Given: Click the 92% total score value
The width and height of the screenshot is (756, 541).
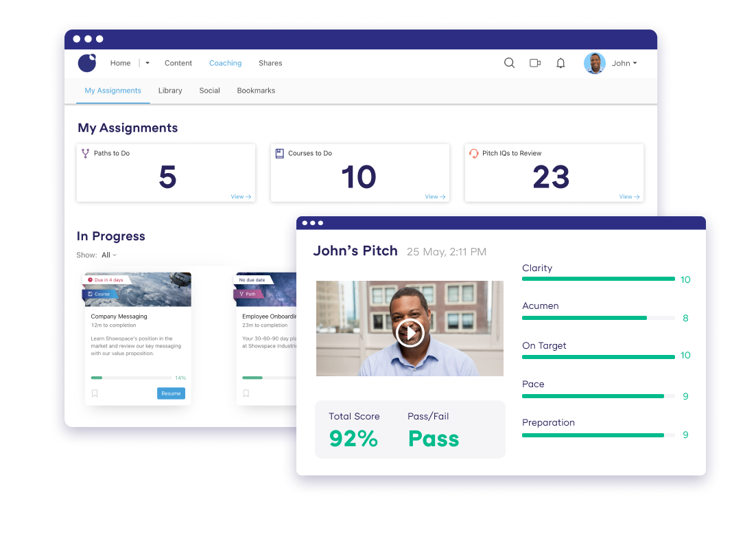Looking at the screenshot, I should 353,439.
